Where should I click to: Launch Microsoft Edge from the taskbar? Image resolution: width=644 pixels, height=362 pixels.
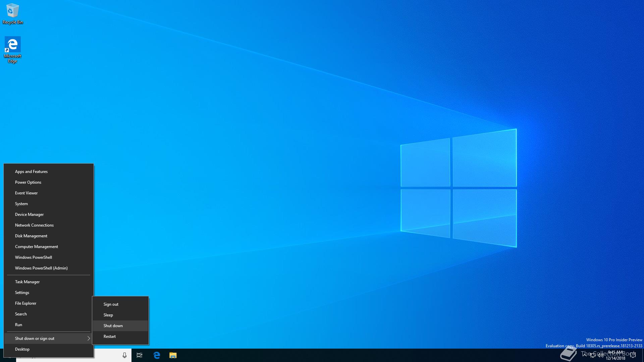(x=157, y=355)
